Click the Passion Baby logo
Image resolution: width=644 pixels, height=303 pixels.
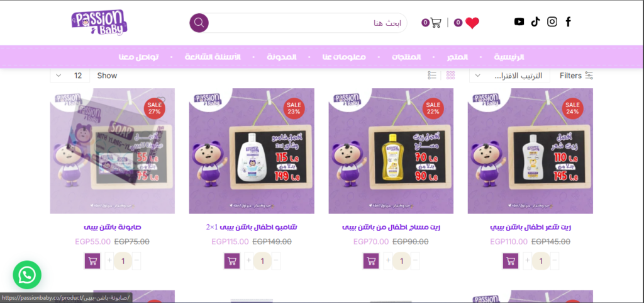[99, 23]
